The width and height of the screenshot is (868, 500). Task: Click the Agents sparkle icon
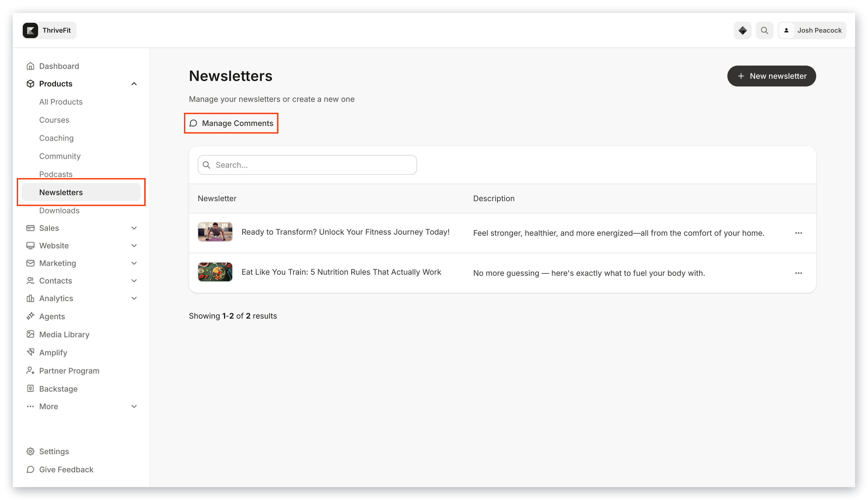click(30, 316)
